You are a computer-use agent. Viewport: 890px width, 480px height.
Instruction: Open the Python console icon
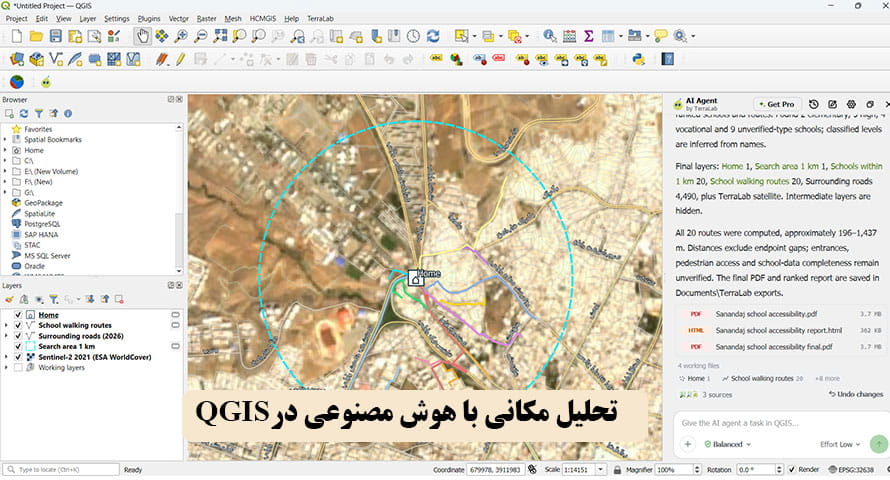[639, 59]
